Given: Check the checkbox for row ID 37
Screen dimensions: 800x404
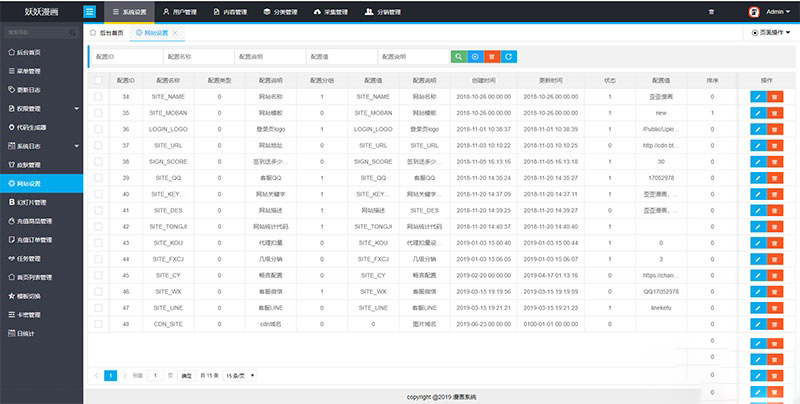Looking at the screenshot, I should pyautogui.click(x=98, y=145).
